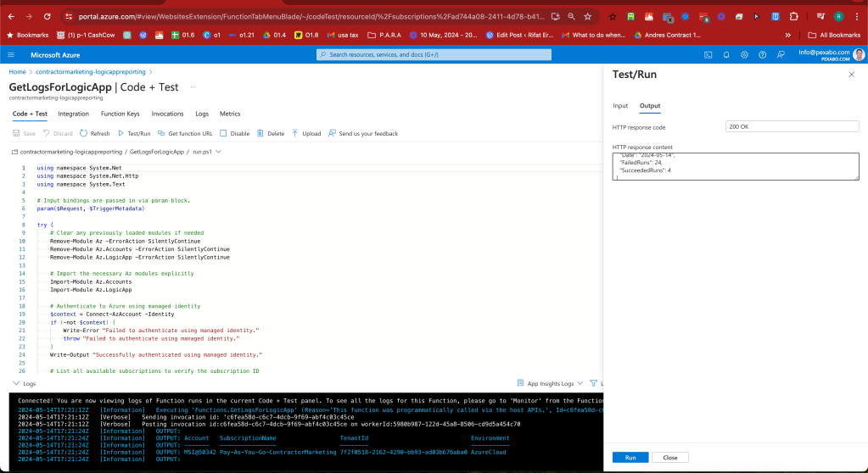Select the Output tab in Test/Run
This screenshot has height=473, width=868.
(650, 106)
